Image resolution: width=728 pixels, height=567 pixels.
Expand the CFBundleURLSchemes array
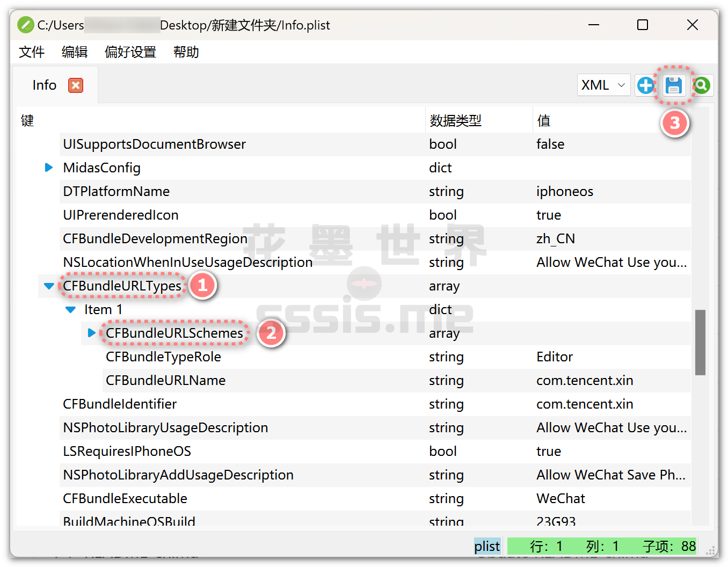tap(92, 333)
